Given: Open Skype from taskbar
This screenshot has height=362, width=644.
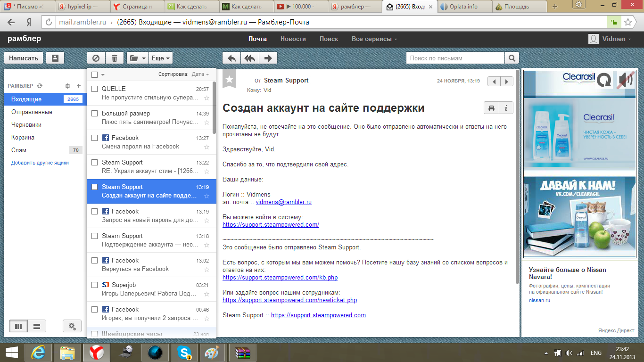Looking at the screenshot, I should [x=184, y=352].
